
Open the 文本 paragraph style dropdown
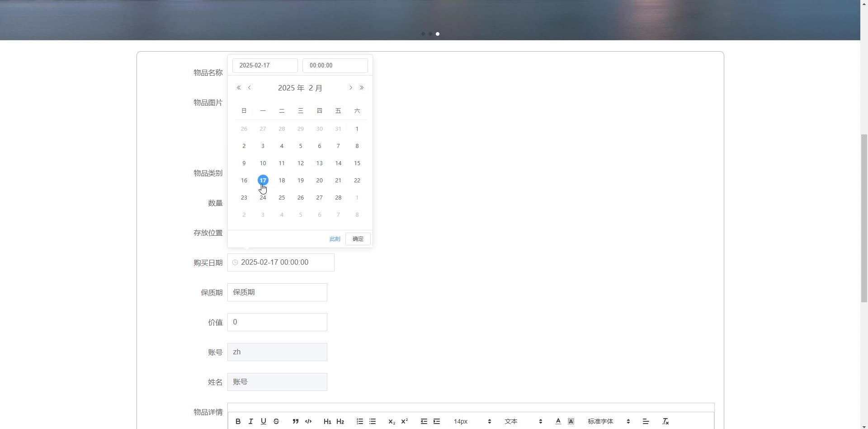(x=523, y=421)
